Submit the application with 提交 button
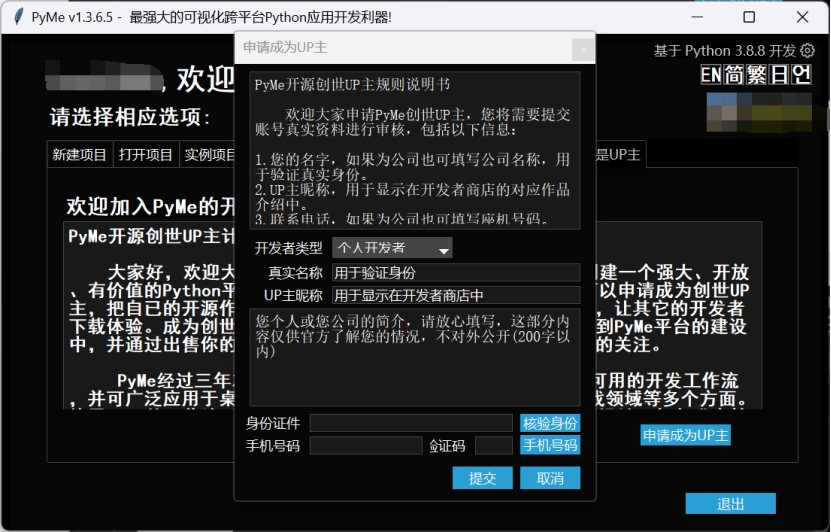The image size is (831, 532). [482, 478]
